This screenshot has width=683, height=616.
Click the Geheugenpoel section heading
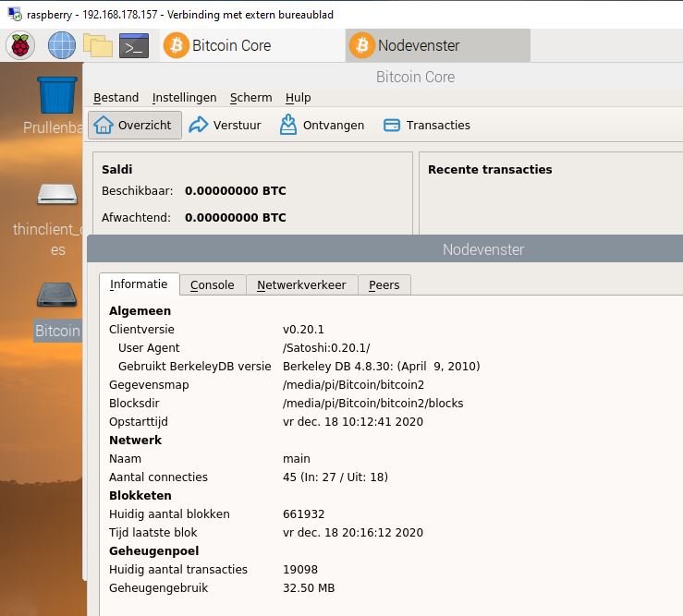coord(153,550)
